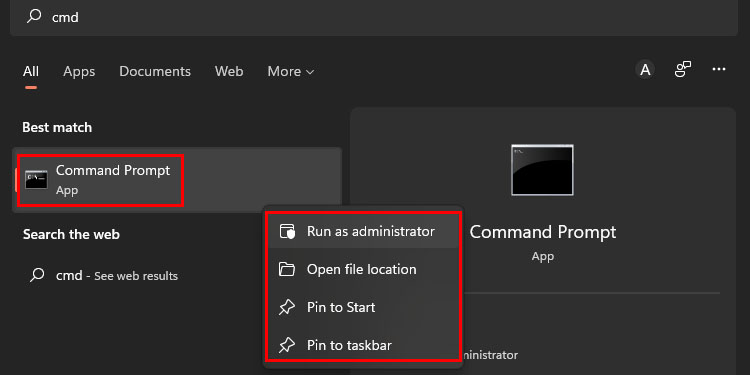The height and width of the screenshot is (375, 750).
Task: Select the Web tab
Action: point(229,71)
